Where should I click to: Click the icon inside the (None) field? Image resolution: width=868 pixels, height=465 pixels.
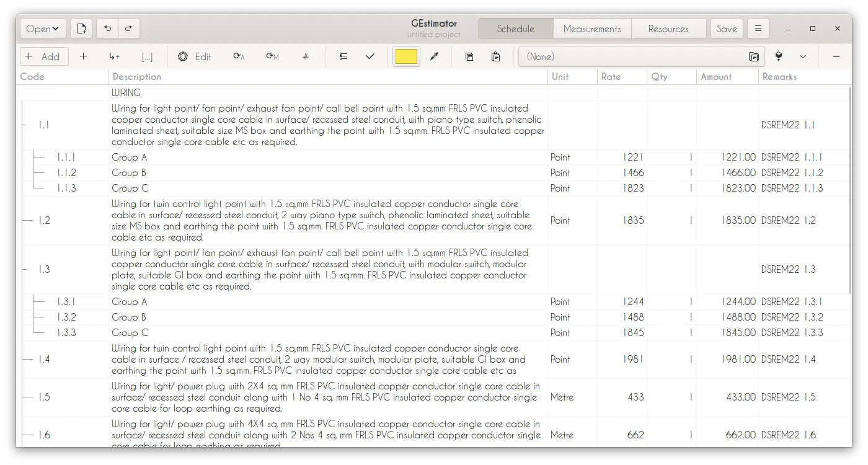point(754,56)
